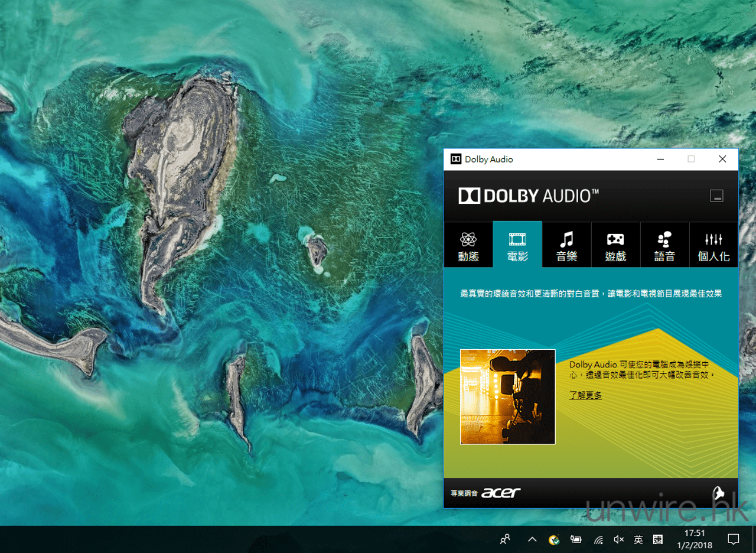Viewport: 756px width, 553px height.
Task: Open the People icon in taskbar
Action: [505, 539]
